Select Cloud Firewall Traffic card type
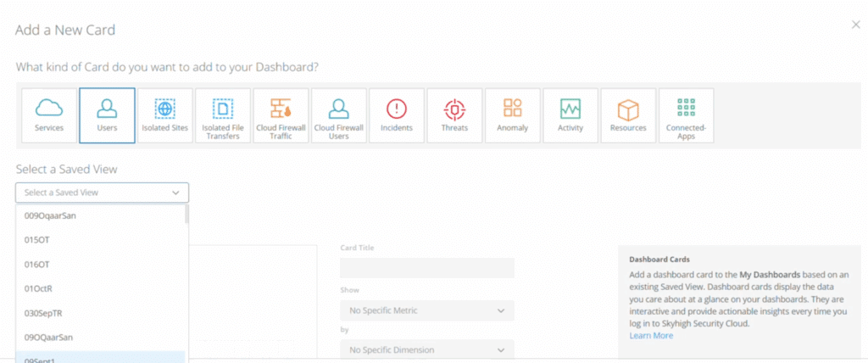The height and width of the screenshot is (363, 868). tap(281, 115)
